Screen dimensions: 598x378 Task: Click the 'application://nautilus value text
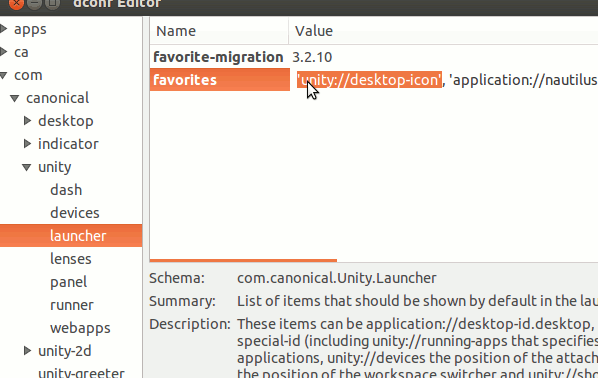click(523, 80)
